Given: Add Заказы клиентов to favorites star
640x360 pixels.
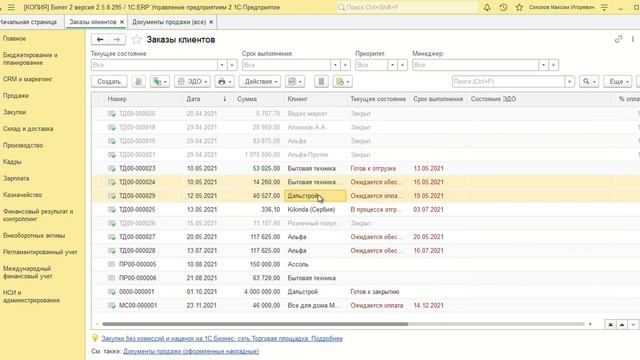Looking at the screenshot, I should [137, 40].
